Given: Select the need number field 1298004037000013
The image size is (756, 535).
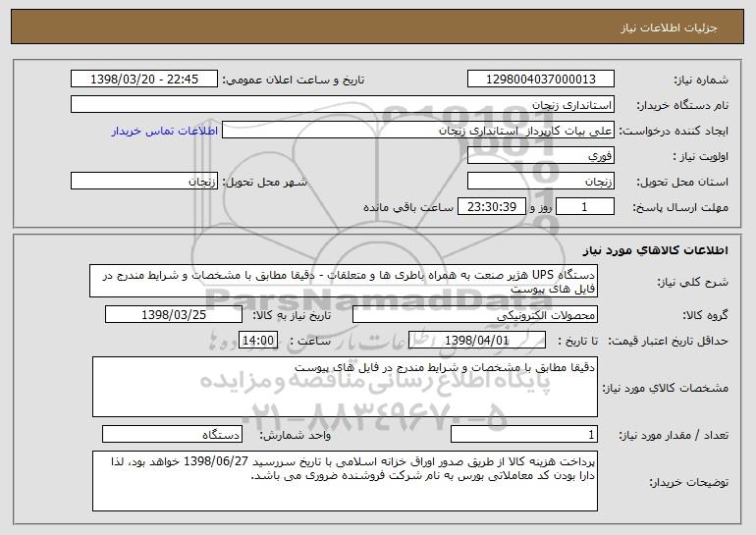Looking at the screenshot, I should point(540,80).
